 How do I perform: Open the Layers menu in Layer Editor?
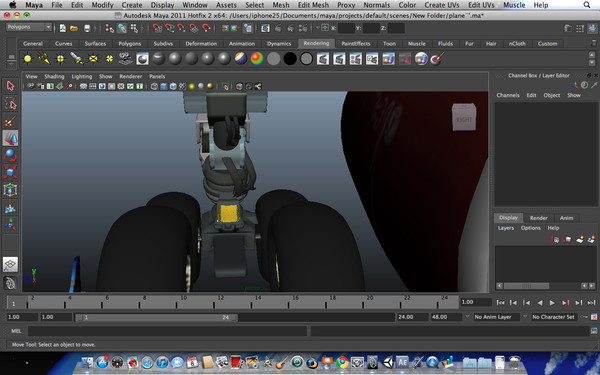pos(505,228)
